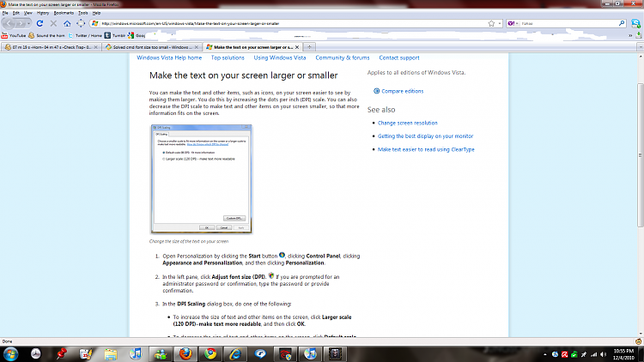Open Make text easier using ClearType link

click(x=426, y=149)
